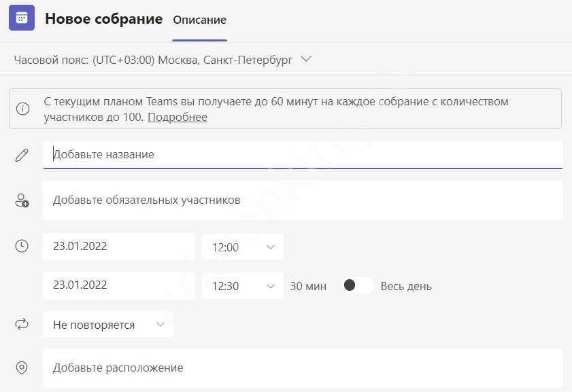
Task: Click the location pin icon
Action: tap(22, 368)
